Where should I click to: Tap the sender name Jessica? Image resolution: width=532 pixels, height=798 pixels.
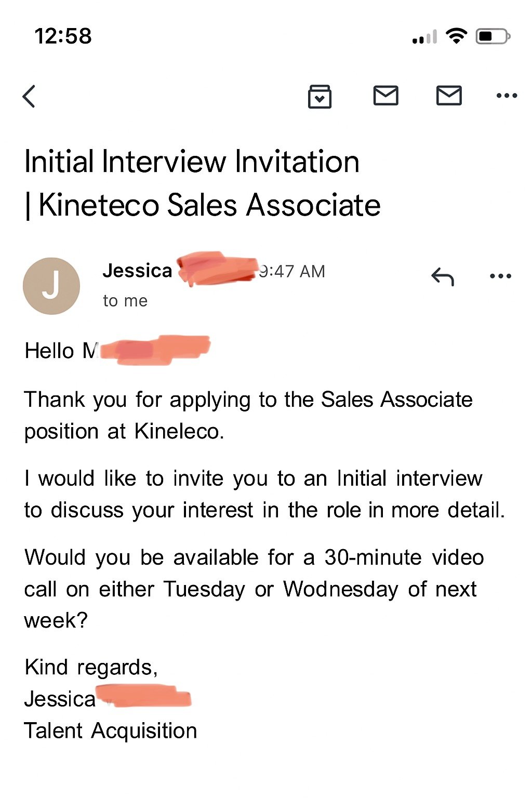[137, 271]
